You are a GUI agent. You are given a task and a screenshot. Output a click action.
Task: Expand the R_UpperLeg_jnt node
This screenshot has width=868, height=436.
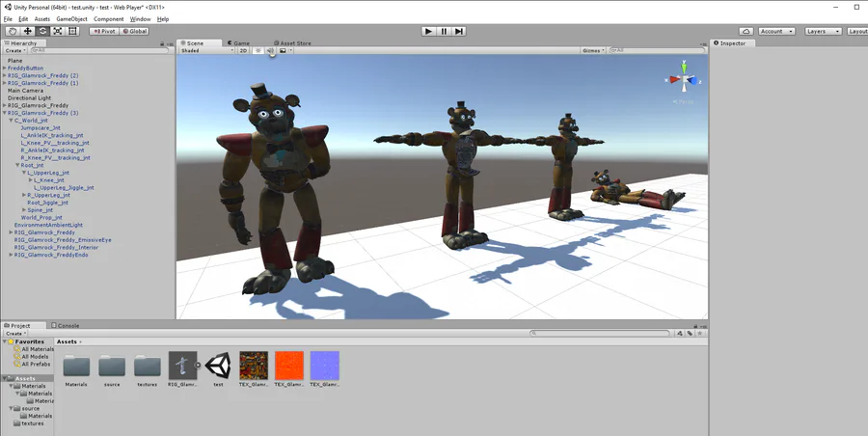click(x=24, y=195)
